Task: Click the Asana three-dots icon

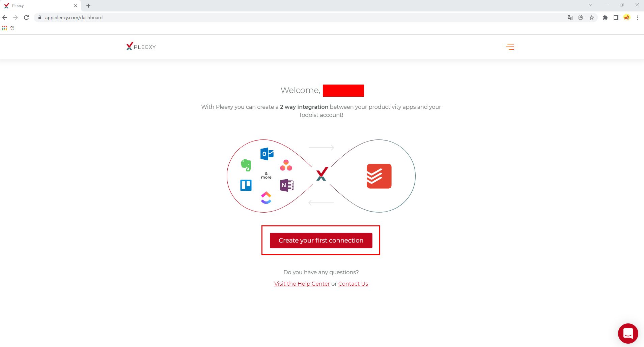Action: tap(286, 165)
